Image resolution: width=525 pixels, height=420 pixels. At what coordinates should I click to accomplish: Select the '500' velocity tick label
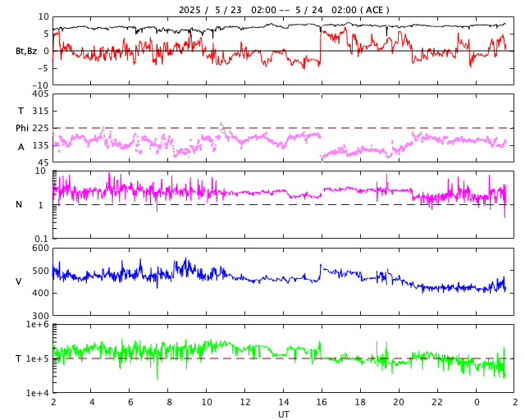pos(40,271)
